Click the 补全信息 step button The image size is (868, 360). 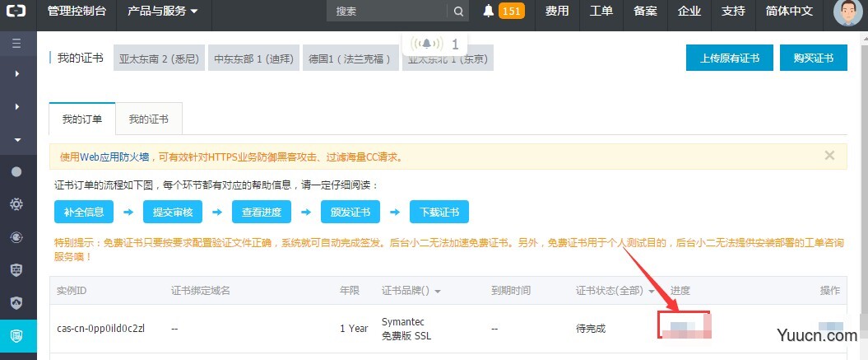84,212
